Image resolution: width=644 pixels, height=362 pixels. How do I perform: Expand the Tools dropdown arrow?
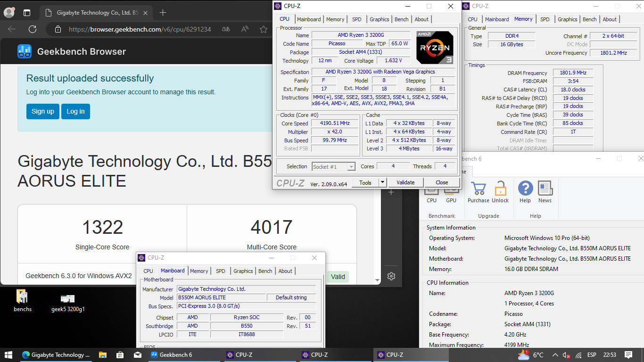point(382,182)
